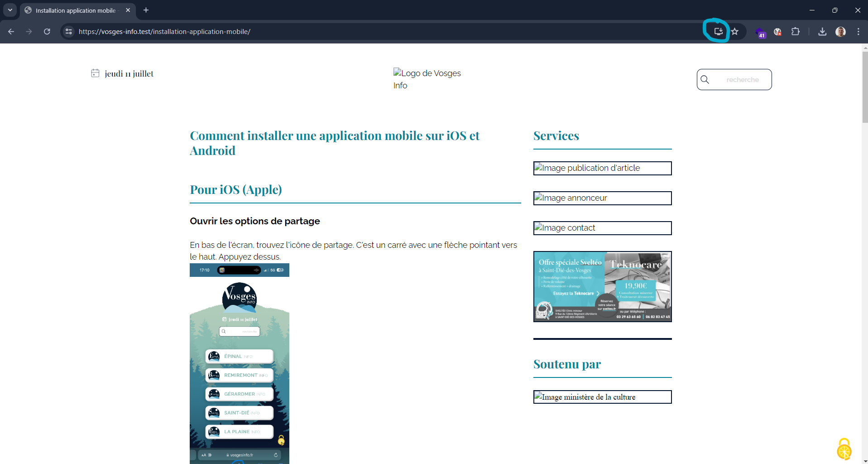The height and width of the screenshot is (464, 868).
Task: Bookmark this page with the star icon
Action: click(735, 31)
